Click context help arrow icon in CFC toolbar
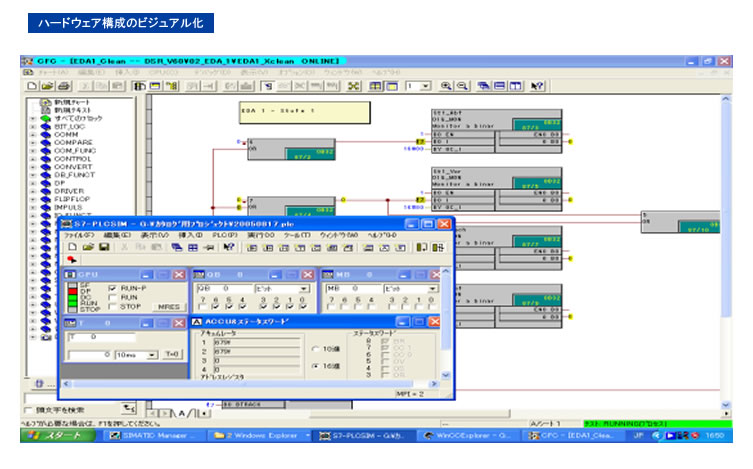The image size is (753, 469). [537, 86]
